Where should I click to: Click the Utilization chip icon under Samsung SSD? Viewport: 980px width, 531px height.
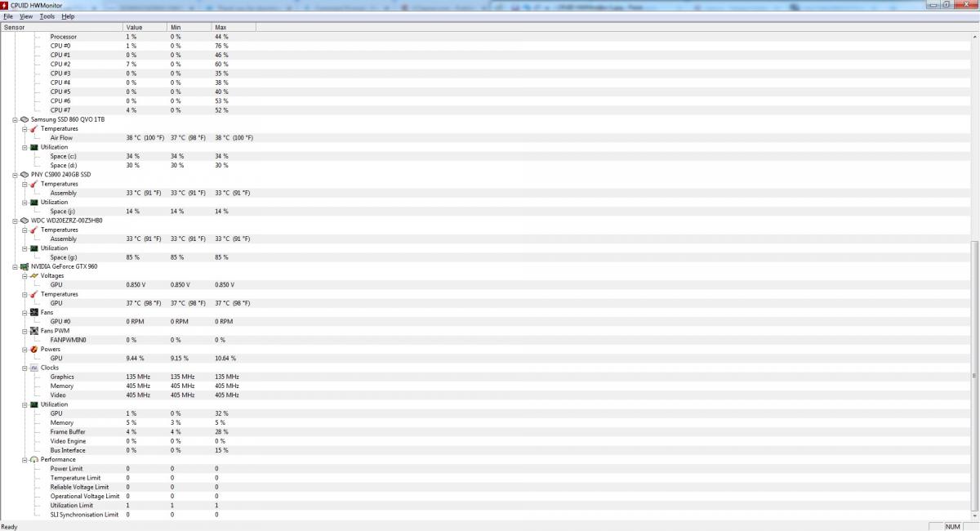pos(34,147)
